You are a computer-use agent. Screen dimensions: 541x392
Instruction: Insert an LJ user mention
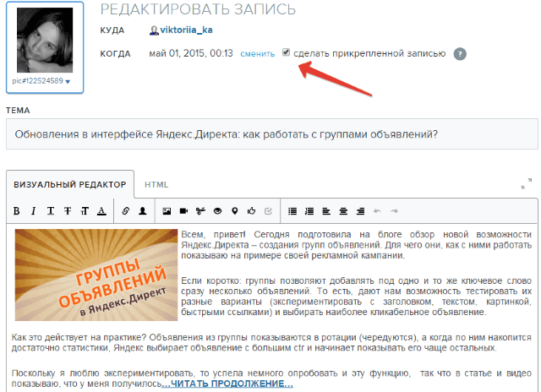point(143,211)
